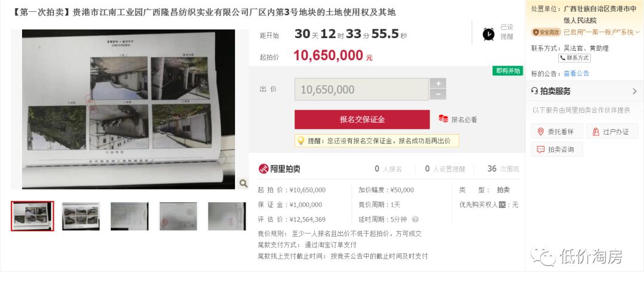Open the 拍卖咨询 consultation button
644x285 pixels.
coord(557,150)
